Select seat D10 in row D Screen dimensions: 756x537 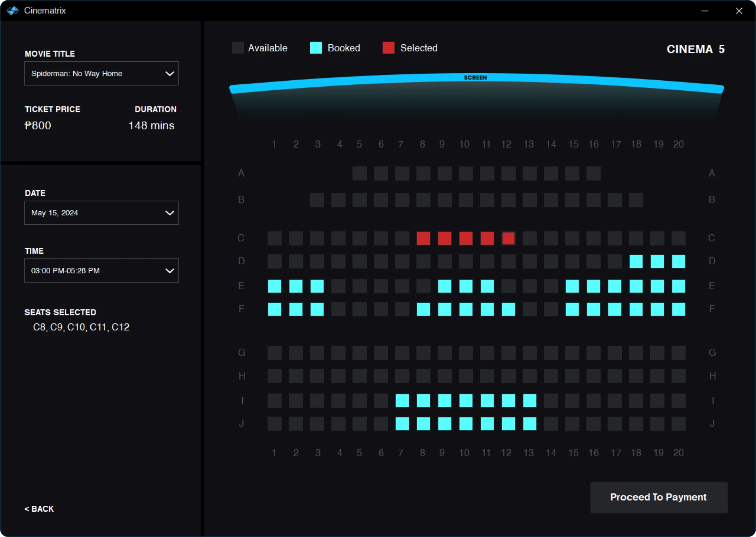[x=466, y=261]
